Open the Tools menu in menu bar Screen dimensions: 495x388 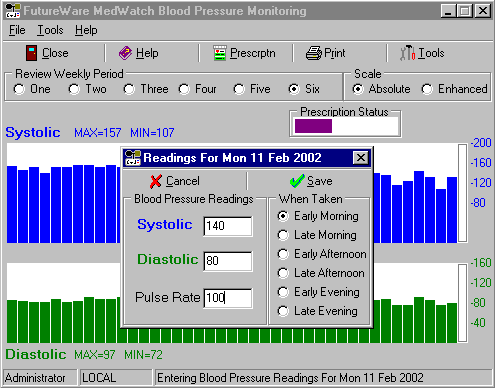pyautogui.click(x=50, y=30)
